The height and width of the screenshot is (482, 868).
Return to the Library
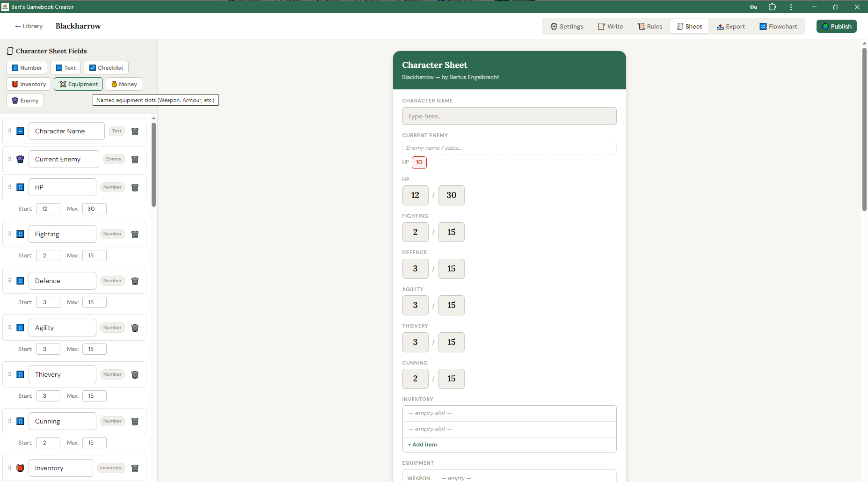tap(29, 26)
